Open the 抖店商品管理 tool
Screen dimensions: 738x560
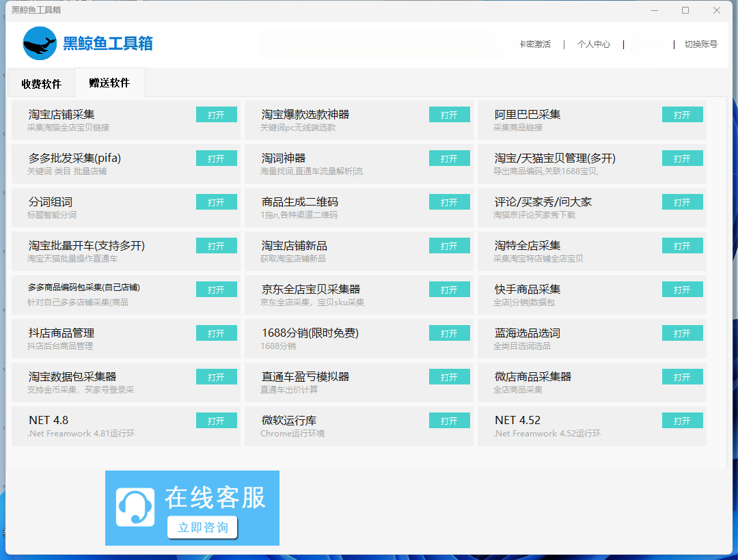click(x=216, y=333)
